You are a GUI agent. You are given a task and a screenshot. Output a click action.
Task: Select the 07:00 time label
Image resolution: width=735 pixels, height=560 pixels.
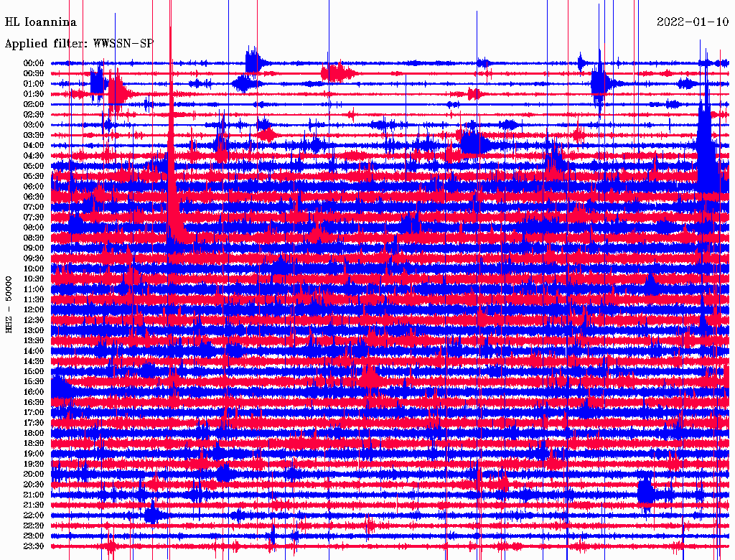pos(34,207)
